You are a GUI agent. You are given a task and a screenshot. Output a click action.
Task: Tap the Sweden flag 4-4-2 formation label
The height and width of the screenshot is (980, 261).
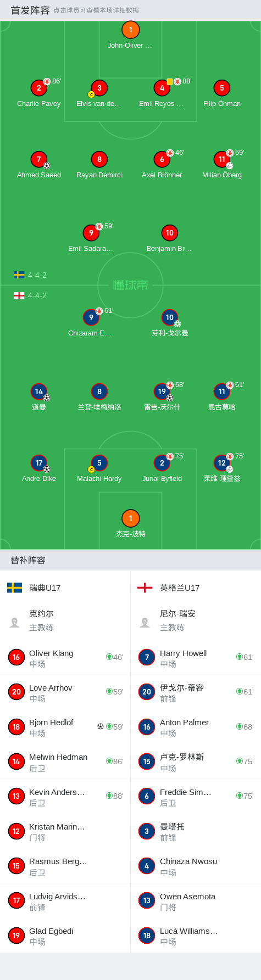(x=30, y=275)
